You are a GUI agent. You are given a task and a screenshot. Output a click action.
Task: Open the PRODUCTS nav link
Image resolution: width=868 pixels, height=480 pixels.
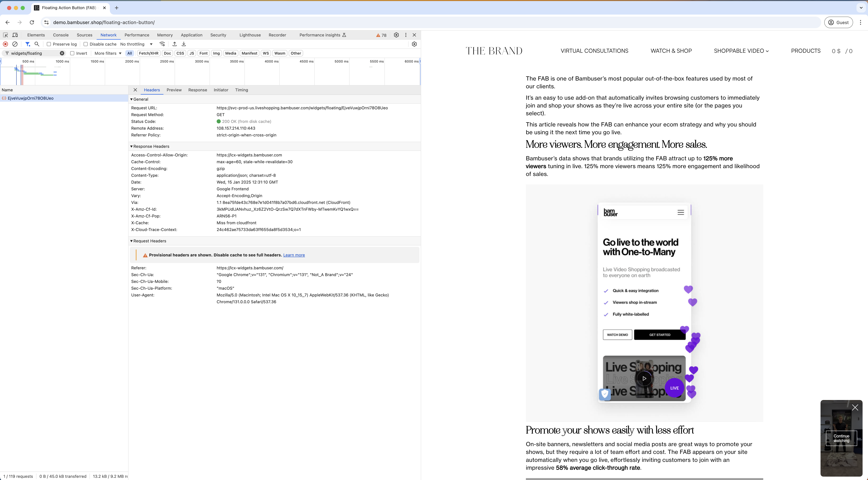click(806, 51)
